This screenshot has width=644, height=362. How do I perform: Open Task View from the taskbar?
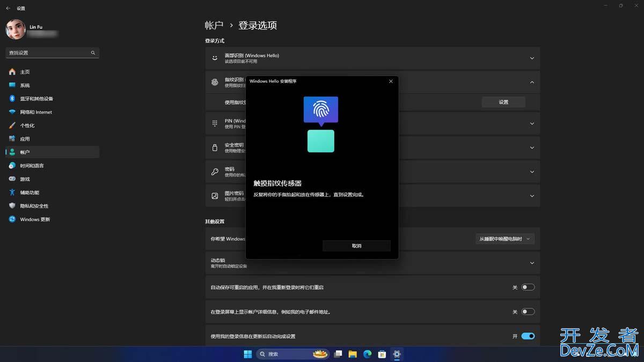click(x=338, y=354)
